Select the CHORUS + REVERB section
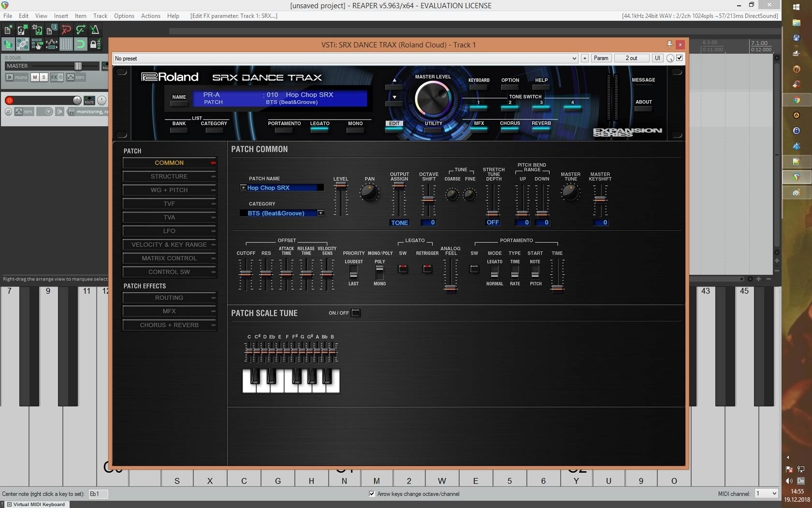Screen dimensions: 812x508 pyautogui.click(x=169, y=325)
